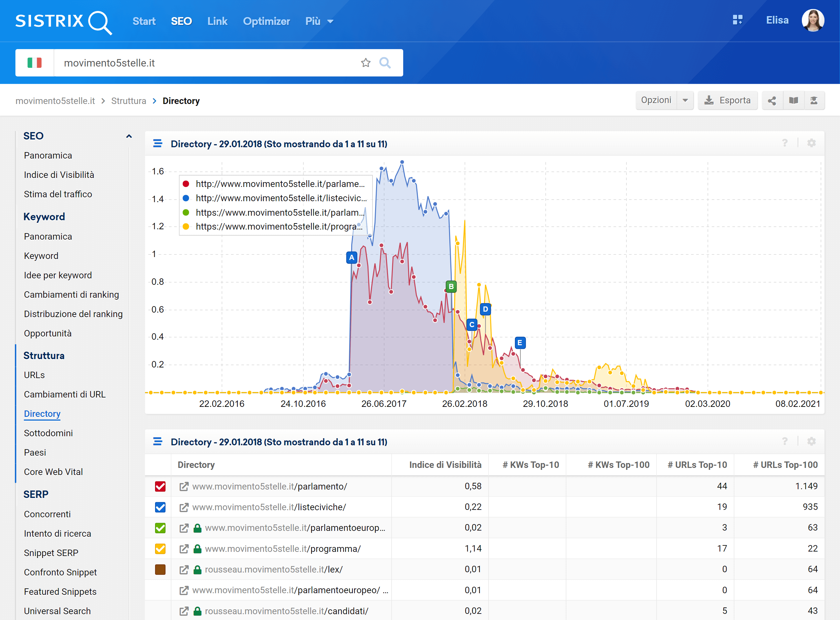
Task: Open table help question mark
Action: point(785,441)
